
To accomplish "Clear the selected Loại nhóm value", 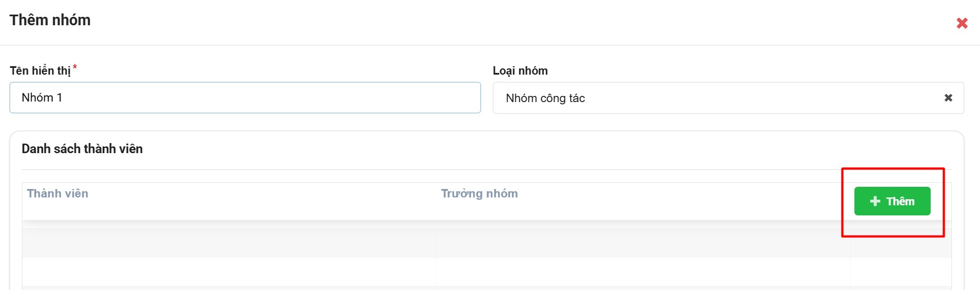I will 948,98.
